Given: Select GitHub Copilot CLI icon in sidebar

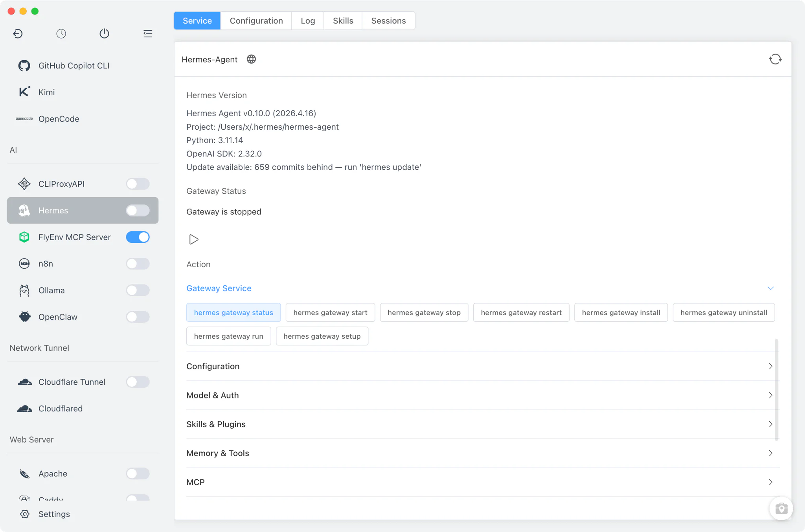Looking at the screenshot, I should (24, 66).
